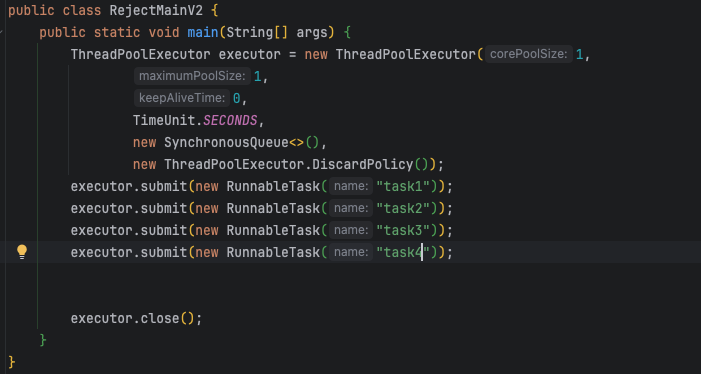Click the closing brace of the class
The width and height of the screenshot is (701, 374).
coord(12,362)
